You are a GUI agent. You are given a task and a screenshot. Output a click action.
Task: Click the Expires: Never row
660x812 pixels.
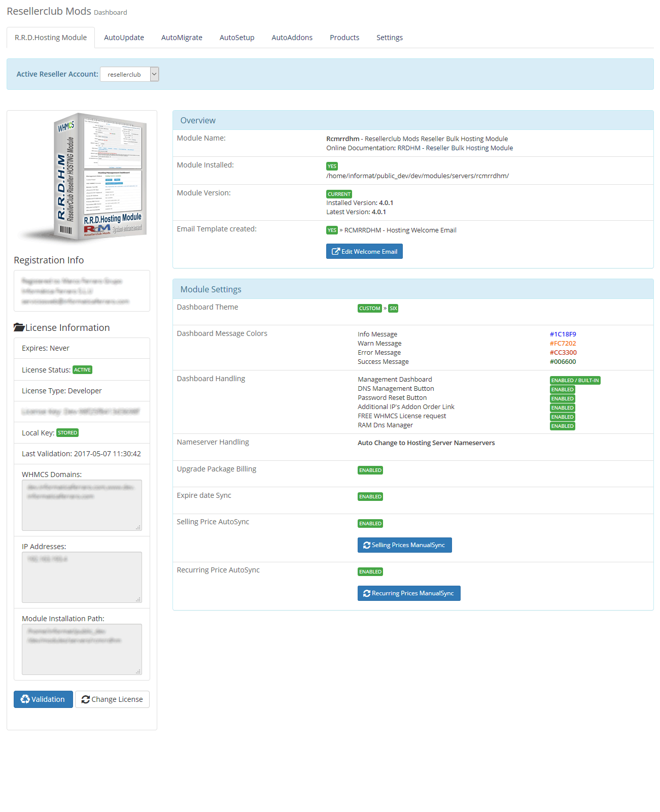pyautogui.click(x=82, y=348)
